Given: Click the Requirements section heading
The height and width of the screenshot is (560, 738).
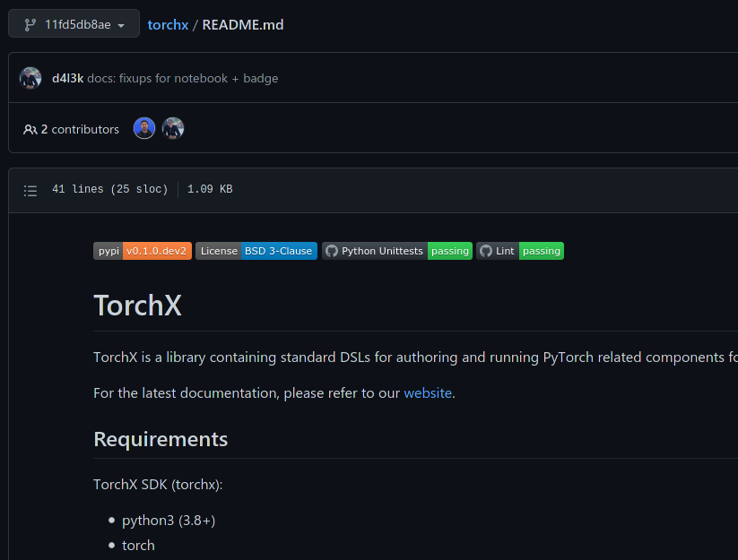Looking at the screenshot, I should pyautogui.click(x=161, y=439).
